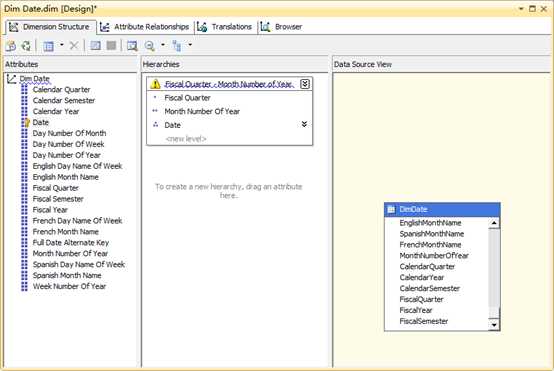Select Month Number Of Year in Attributes list
This screenshot has width=554, height=371.
click(70, 254)
